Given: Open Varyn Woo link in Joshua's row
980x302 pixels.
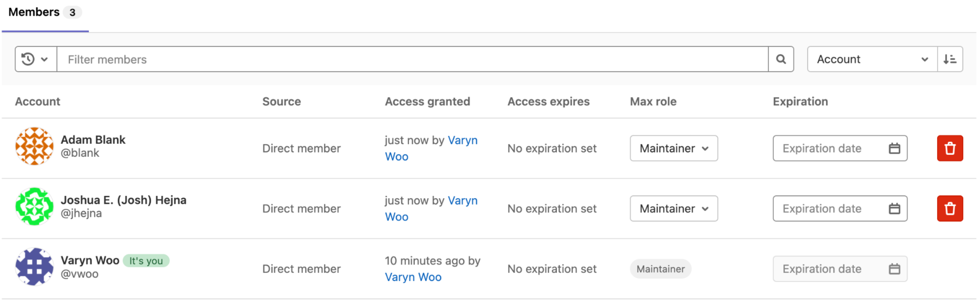Looking at the screenshot, I should (431, 208).
